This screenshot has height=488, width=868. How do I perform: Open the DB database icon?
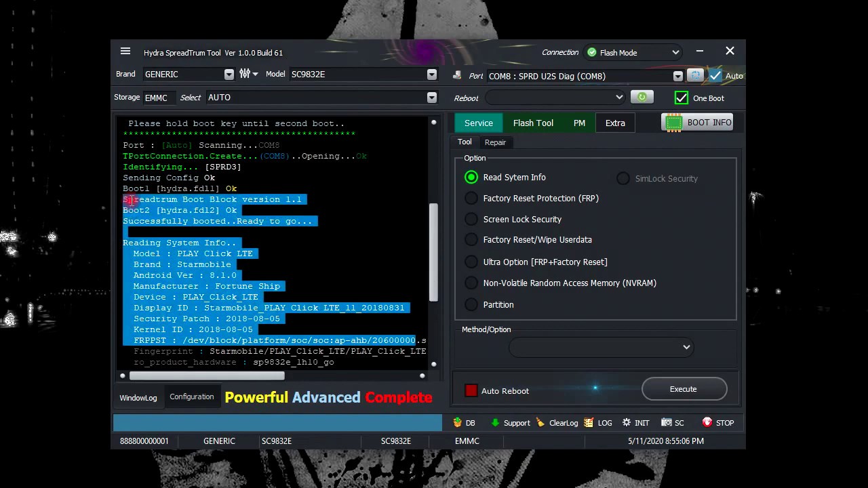pyautogui.click(x=458, y=422)
